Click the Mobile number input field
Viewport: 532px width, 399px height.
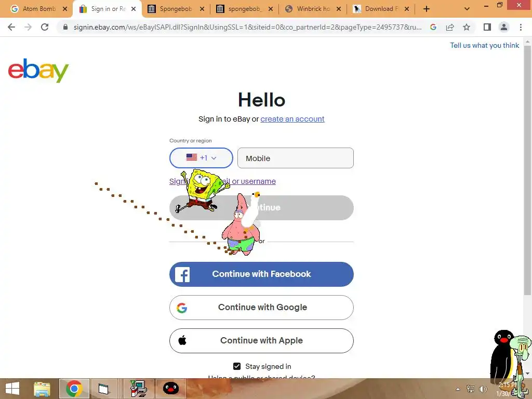tap(296, 158)
